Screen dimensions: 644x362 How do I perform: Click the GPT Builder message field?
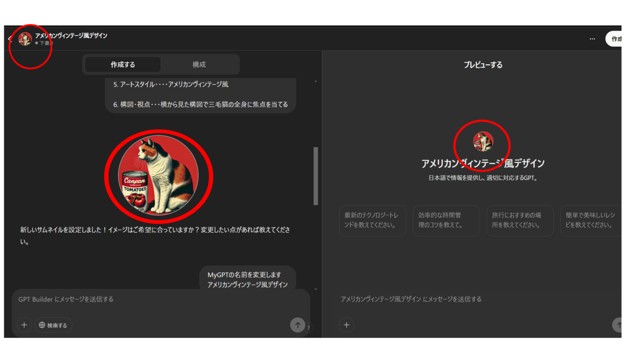pyautogui.click(x=161, y=299)
